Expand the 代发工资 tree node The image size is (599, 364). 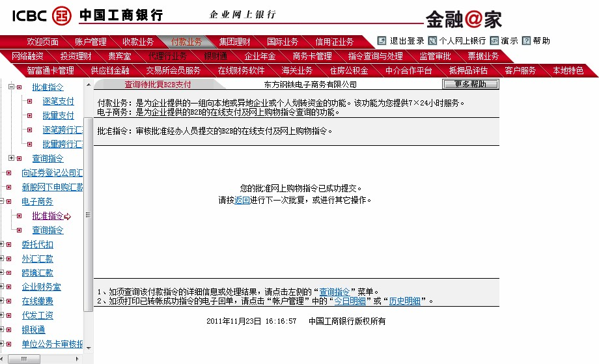(x=1, y=315)
